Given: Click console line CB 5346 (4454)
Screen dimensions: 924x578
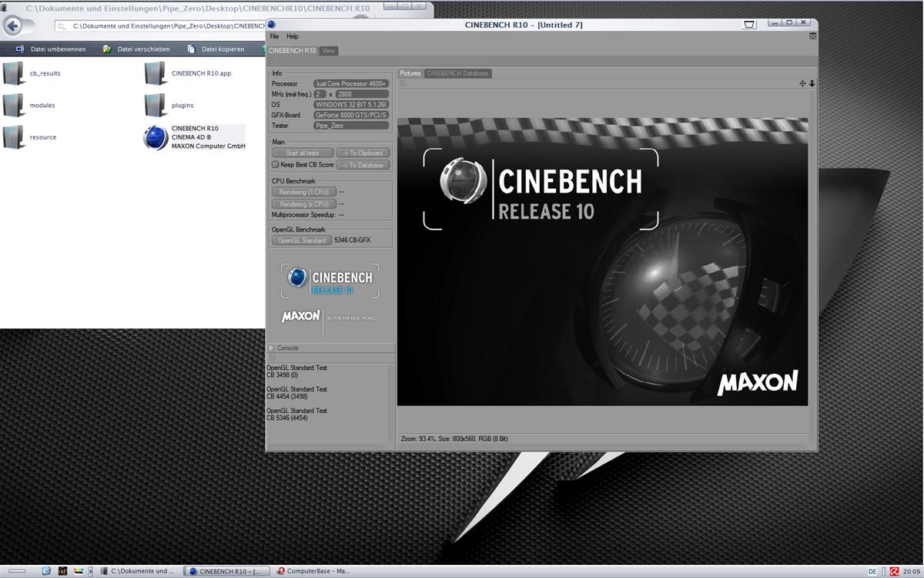Looking at the screenshot, I should coord(286,418).
